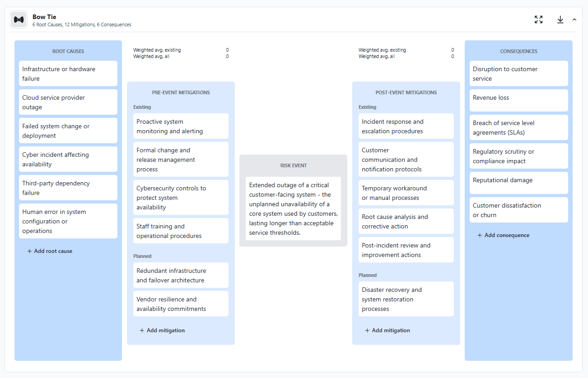Open the Incident response and escalation procedures mitigation
The image size is (588, 378).
[x=406, y=126]
